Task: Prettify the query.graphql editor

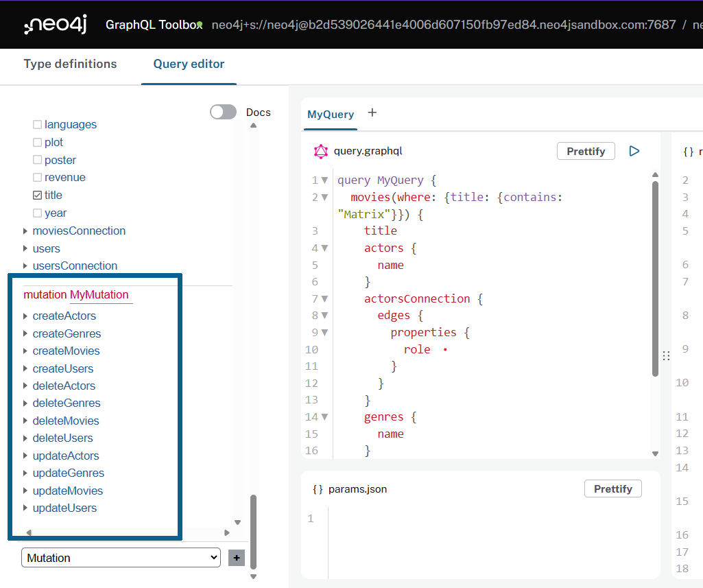Action: point(586,151)
